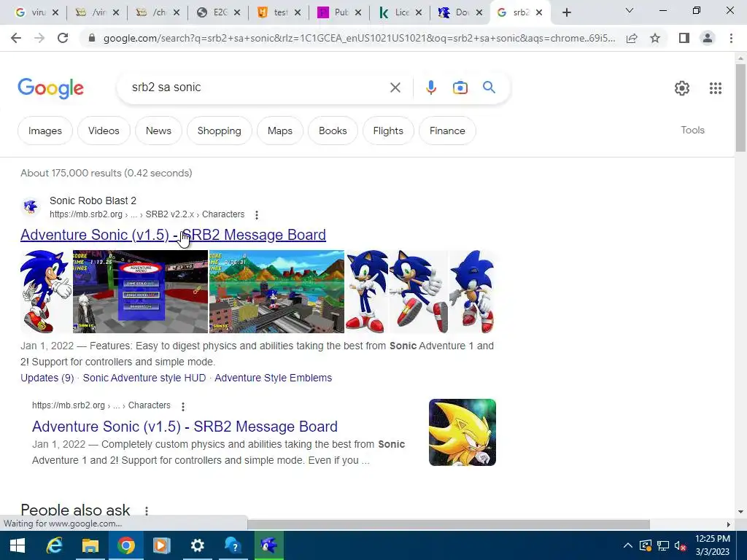Open the Adventure Menu screenshot thumbnail
The height and width of the screenshot is (560, 747).
point(140,292)
